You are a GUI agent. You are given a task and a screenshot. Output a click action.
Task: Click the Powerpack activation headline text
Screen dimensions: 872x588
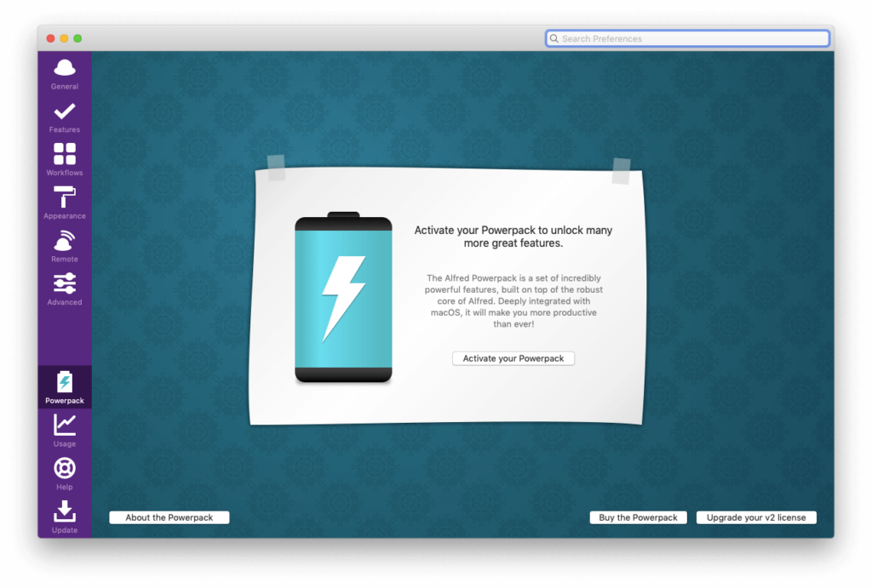[513, 237]
